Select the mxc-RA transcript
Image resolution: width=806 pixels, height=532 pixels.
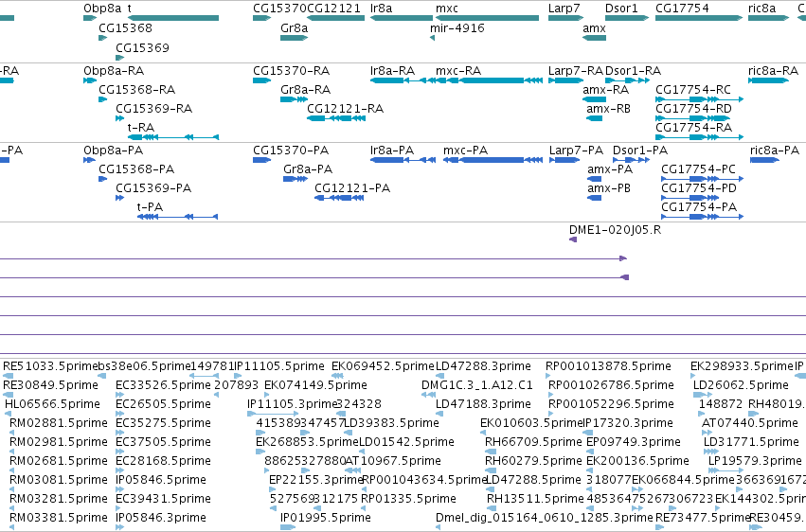click(x=489, y=80)
